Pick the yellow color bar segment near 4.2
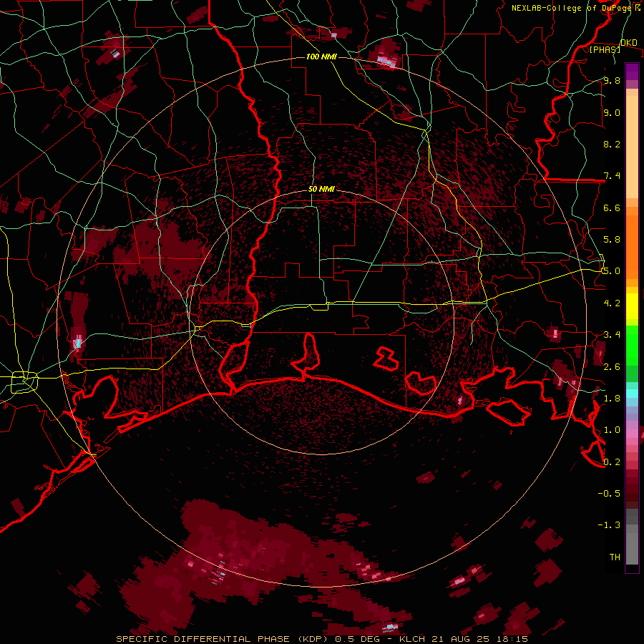644x644 pixels. point(632,306)
